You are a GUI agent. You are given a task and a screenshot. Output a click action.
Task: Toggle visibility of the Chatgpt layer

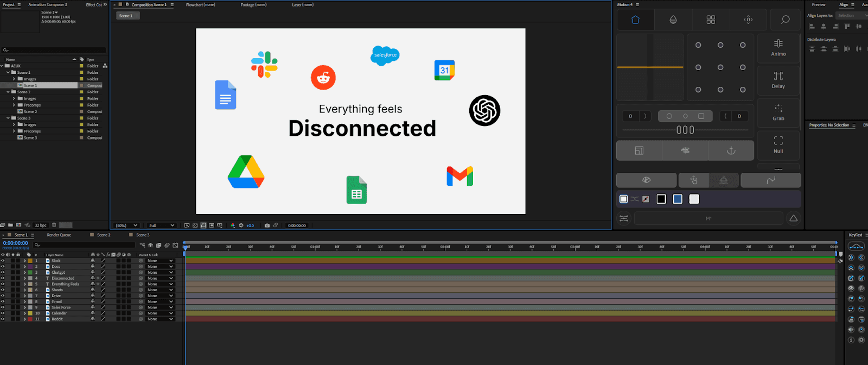(x=3, y=272)
